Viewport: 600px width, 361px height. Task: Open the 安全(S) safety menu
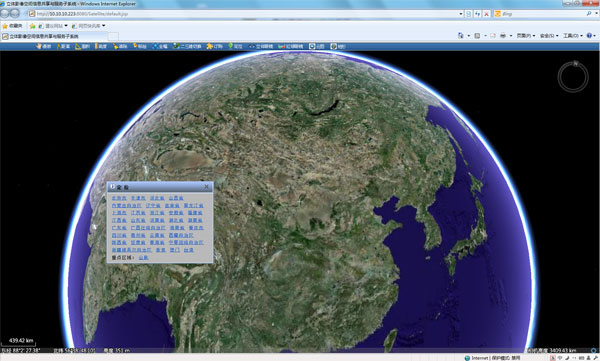pos(549,36)
